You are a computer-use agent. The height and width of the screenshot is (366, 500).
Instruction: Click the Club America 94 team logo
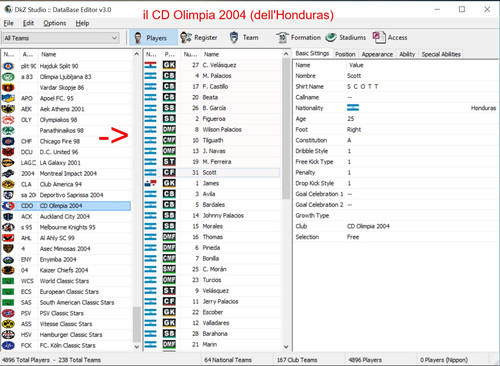(x=8, y=184)
